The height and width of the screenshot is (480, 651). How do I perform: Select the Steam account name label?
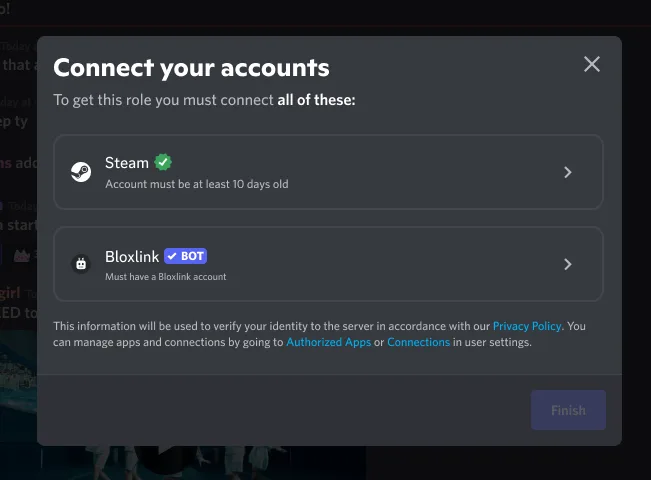coord(127,163)
